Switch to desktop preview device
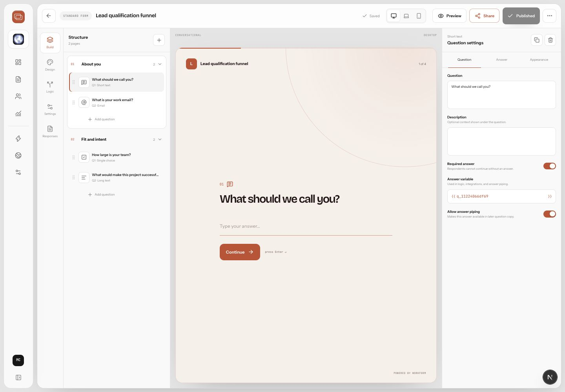 pos(394,16)
